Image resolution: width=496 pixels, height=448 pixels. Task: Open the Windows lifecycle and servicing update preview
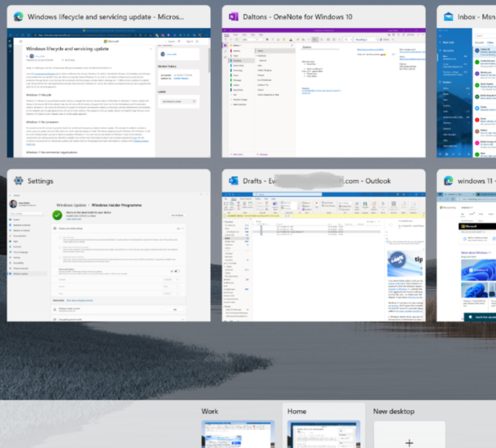tap(109, 93)
